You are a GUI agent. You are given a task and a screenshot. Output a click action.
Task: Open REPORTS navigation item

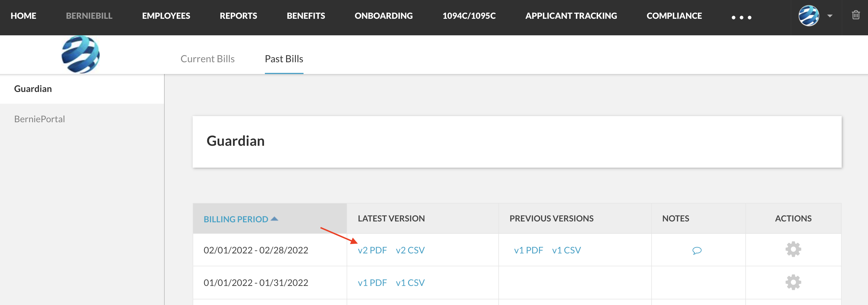click(x=238, y=16)
